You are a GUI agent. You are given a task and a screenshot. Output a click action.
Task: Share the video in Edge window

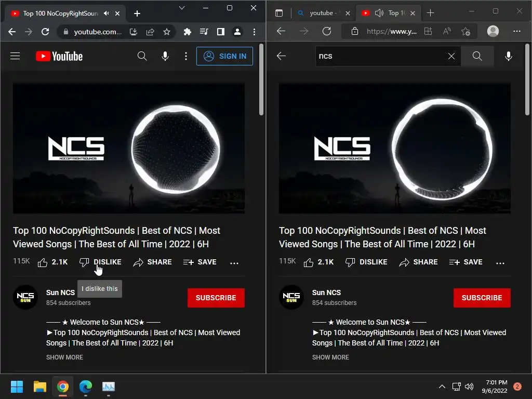point(418,262)
